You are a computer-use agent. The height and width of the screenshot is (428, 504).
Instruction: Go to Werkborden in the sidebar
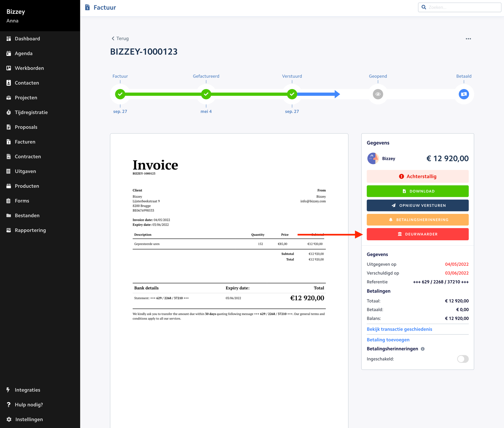(40, 68)
